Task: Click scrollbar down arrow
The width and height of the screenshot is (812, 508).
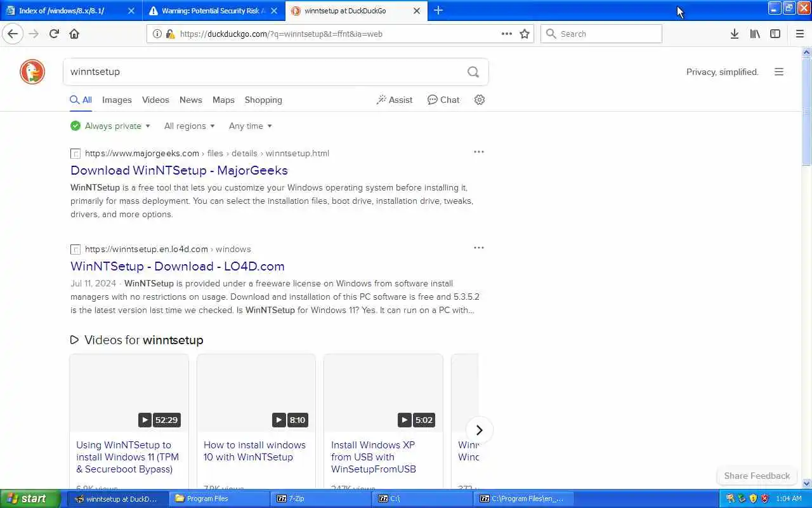Action: tap(807, 483)
